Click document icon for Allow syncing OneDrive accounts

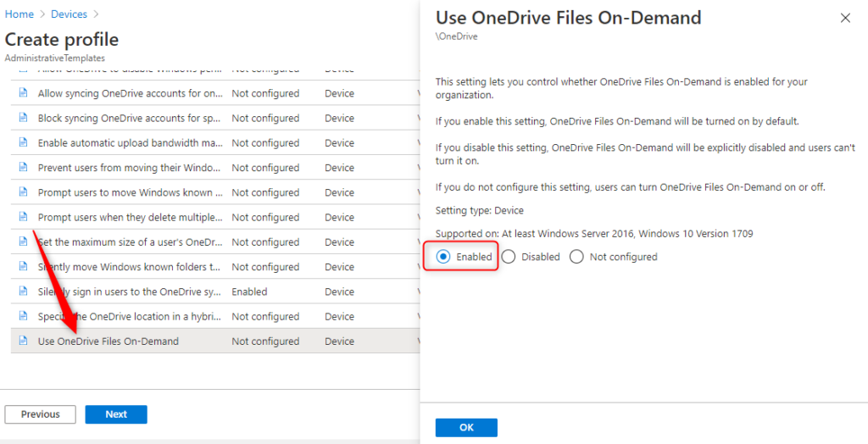tap(23, 93)
